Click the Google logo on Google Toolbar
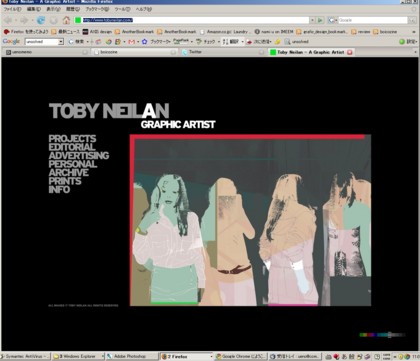The height and width of the screenshot is (361, 420). 11,42
